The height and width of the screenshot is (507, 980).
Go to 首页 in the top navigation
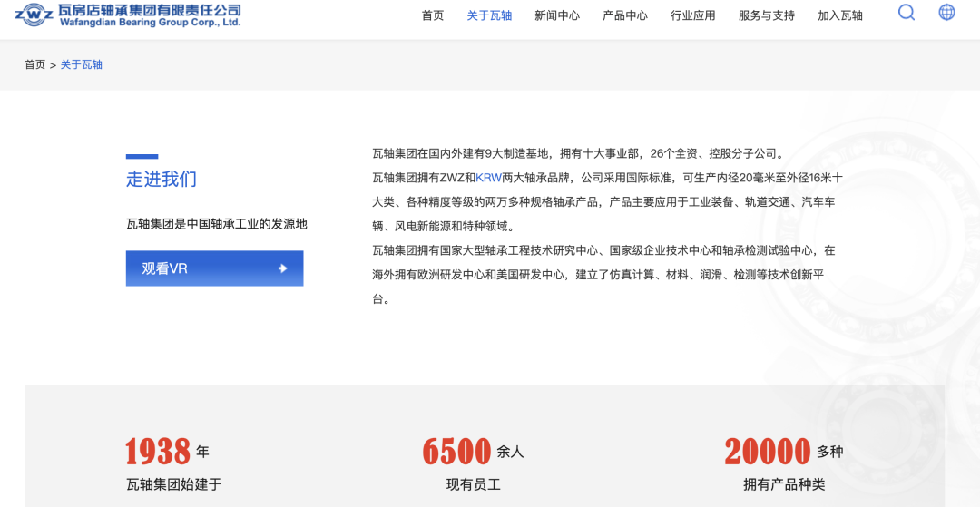(x=433, y=15)
